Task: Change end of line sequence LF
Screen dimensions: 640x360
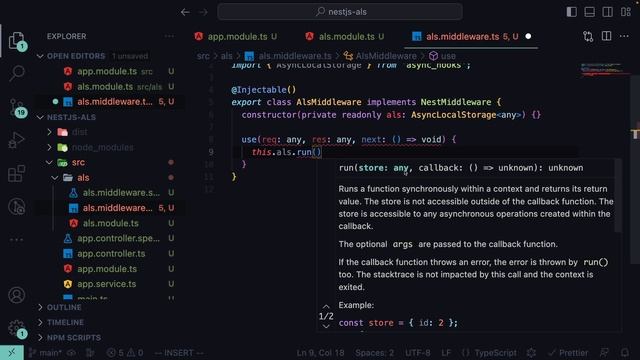Action: point(446,353)
